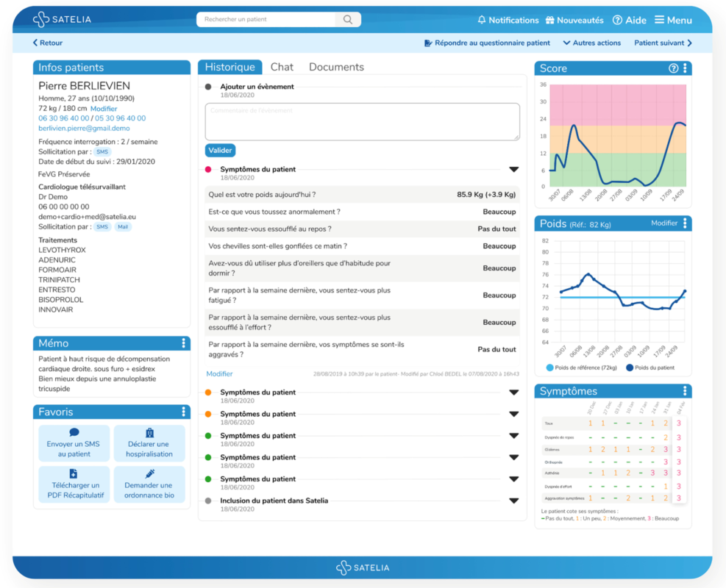Click the SMS speech bubble icon
The image size is (726, 588).
[74, 433]
